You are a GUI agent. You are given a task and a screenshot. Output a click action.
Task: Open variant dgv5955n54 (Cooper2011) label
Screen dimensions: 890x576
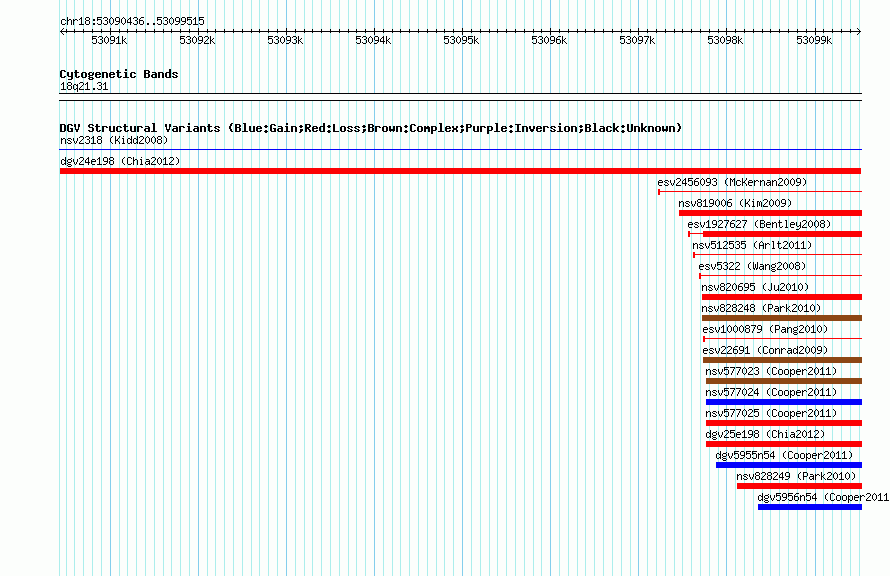(784, 455)
